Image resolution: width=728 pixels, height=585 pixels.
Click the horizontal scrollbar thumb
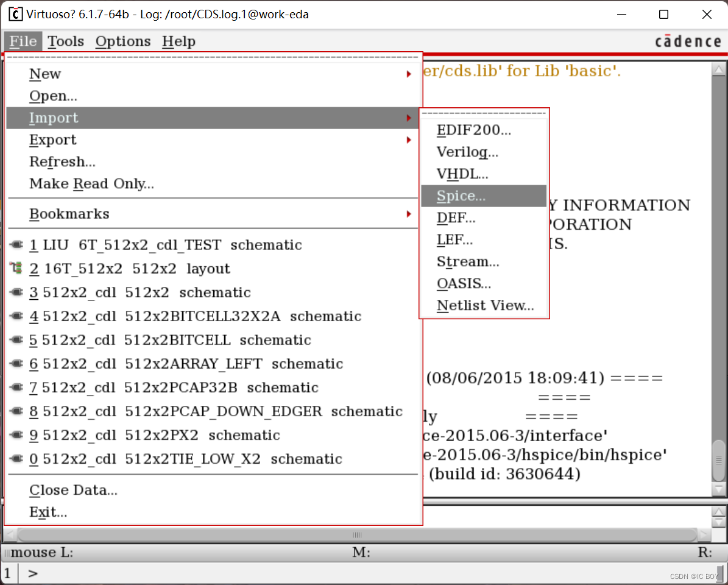pos(356,535)
